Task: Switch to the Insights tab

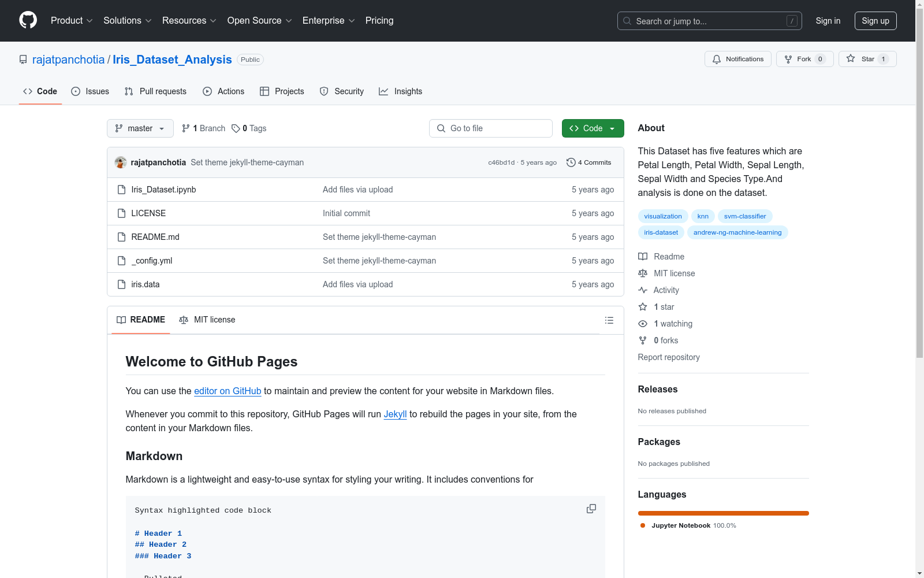Action: pos(401,91)
